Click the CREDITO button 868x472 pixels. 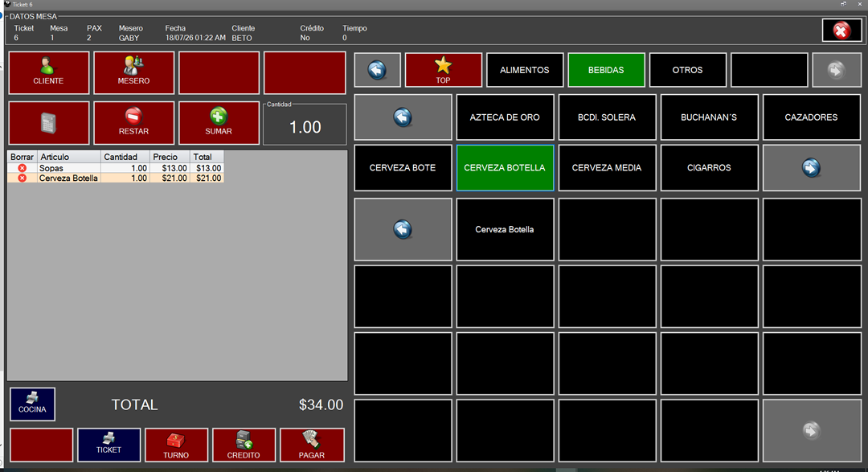pyautogui.click(x=244, y=445)
